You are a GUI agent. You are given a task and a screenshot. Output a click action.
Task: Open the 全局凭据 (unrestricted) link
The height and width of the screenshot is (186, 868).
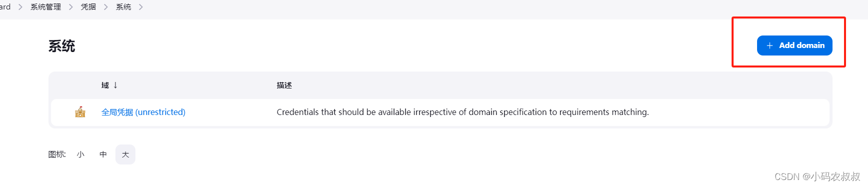click(143, 112)
